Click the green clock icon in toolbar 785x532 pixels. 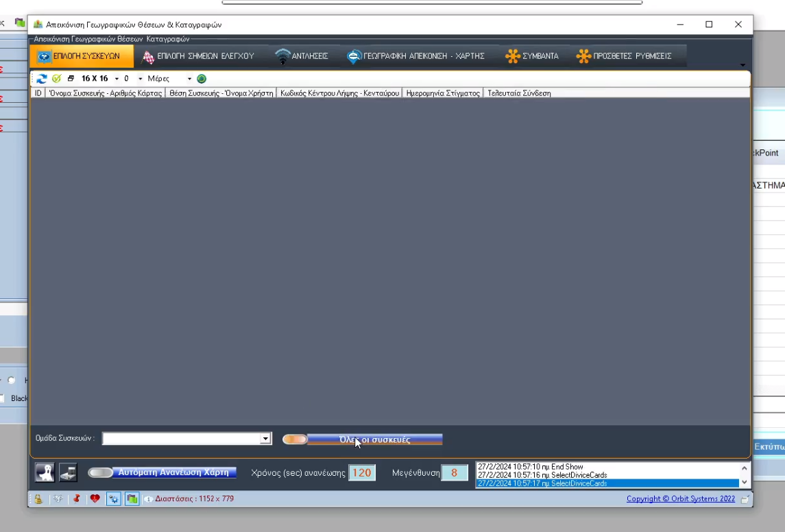tap(202, 79)
